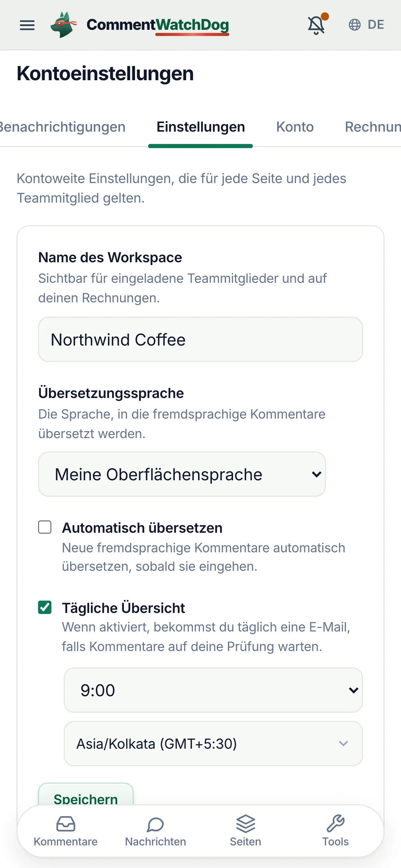Switch to the Benachrichtigungen tab

(x=62, y=127)
